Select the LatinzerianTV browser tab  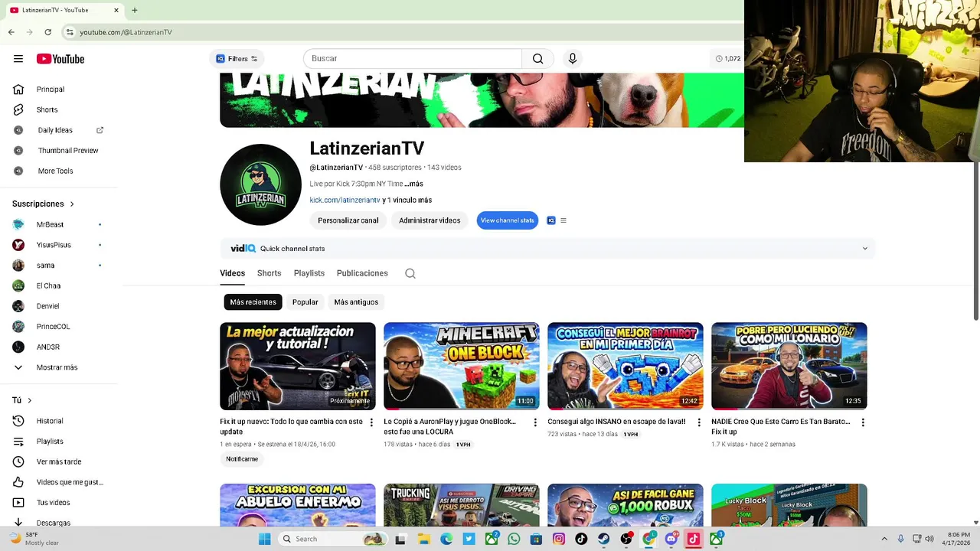pyautogui.click(x=65, y=10)
